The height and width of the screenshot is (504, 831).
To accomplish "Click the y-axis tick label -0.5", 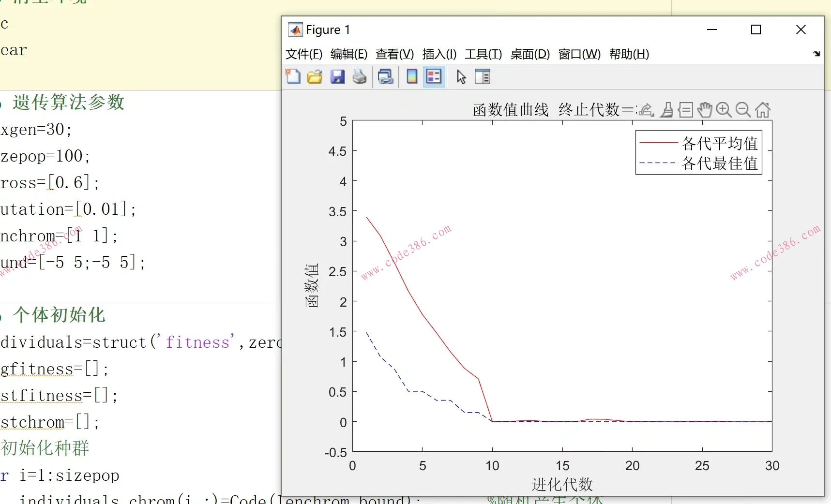I will tap(336, 453).
